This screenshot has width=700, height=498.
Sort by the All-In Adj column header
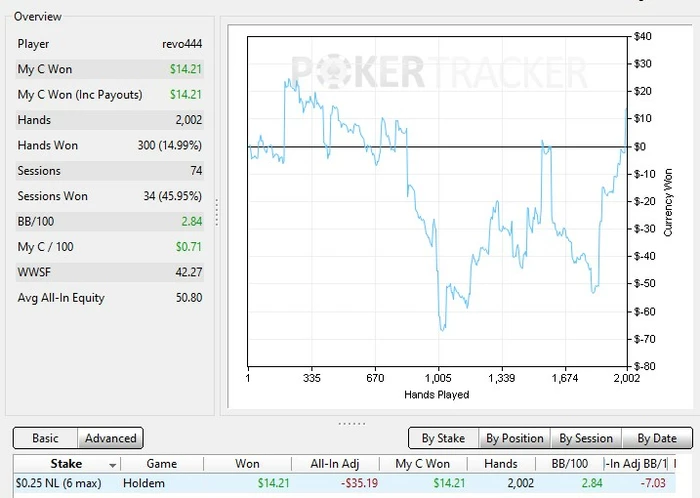335,464
